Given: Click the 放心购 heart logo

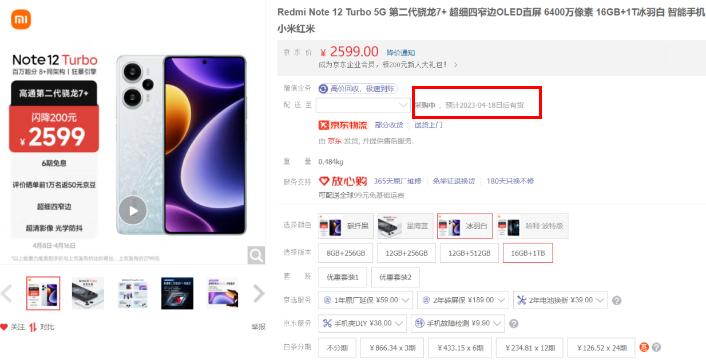Looking at the screenshot, I should coord(343,181).
